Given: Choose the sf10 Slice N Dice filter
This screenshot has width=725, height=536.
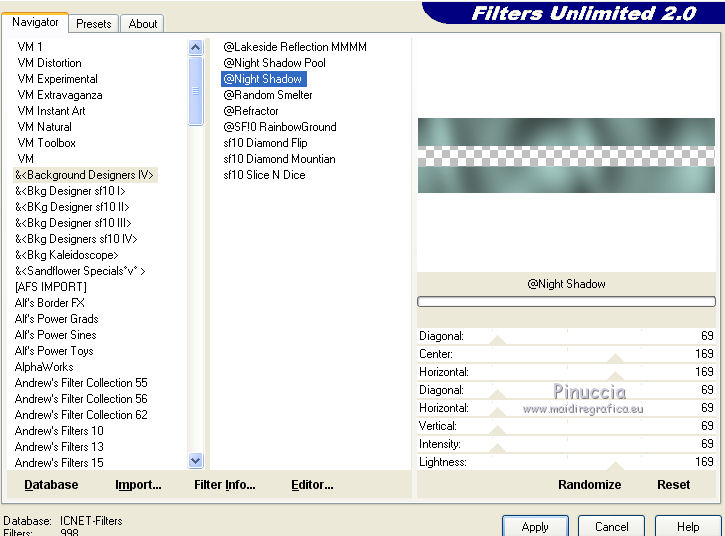Looking at the screenshot, I should click(x=264, y=175).
